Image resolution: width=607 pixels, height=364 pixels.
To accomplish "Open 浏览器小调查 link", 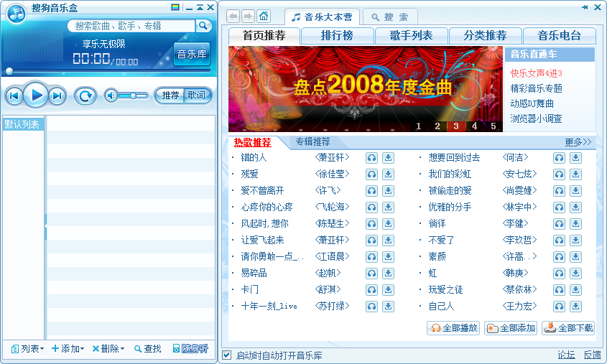I will (536, 118).
